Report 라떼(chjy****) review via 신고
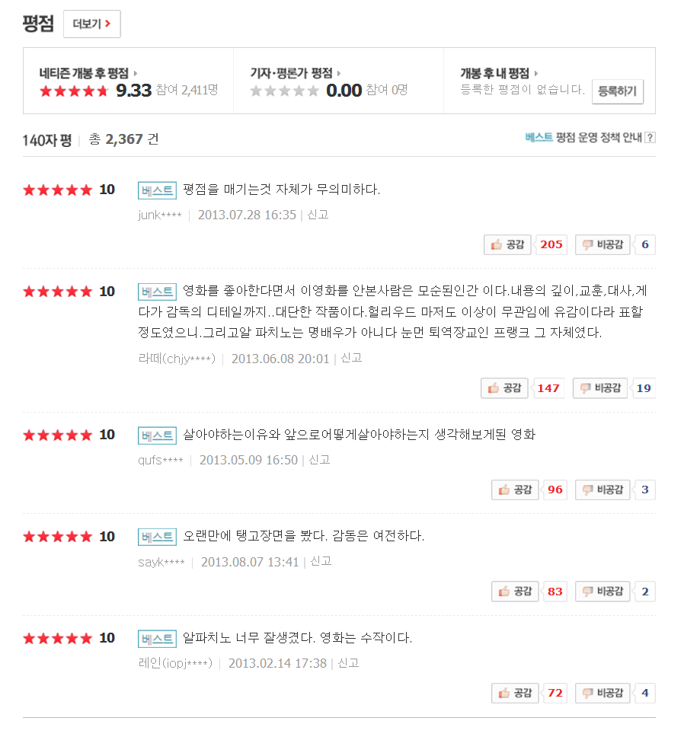The height and width of the screenshot is (740, 700). 351,358
